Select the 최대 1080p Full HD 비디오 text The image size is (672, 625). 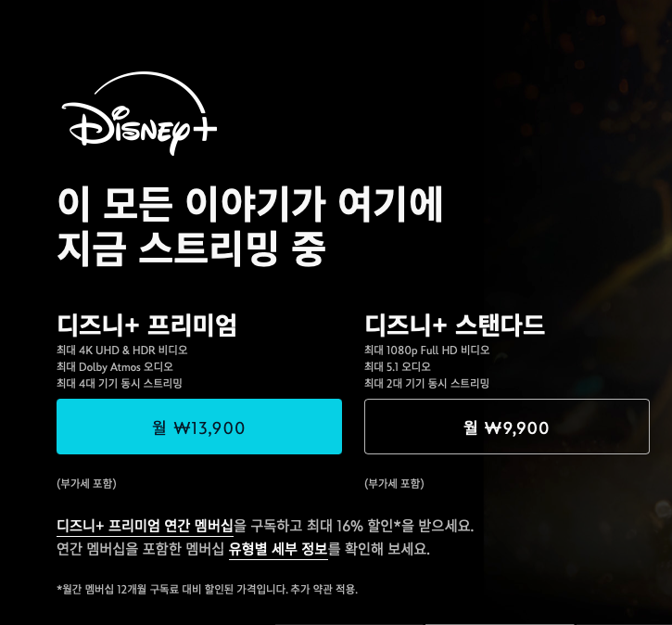tap(427, 351)
